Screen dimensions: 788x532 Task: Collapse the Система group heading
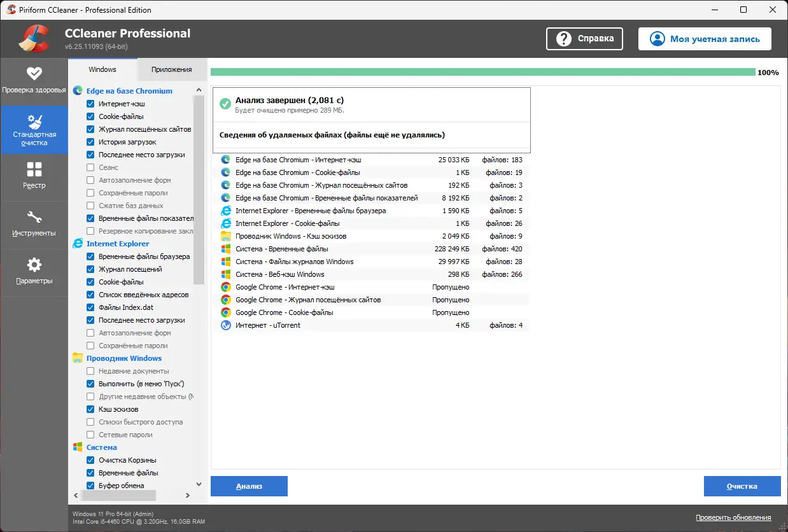[102, 447]
